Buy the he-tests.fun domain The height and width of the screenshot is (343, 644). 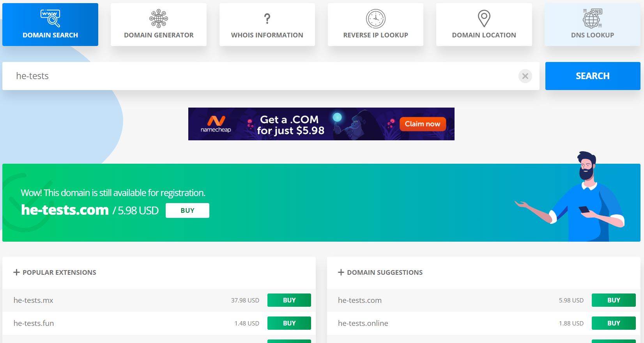pyautogui.click(x=289, y=323)
